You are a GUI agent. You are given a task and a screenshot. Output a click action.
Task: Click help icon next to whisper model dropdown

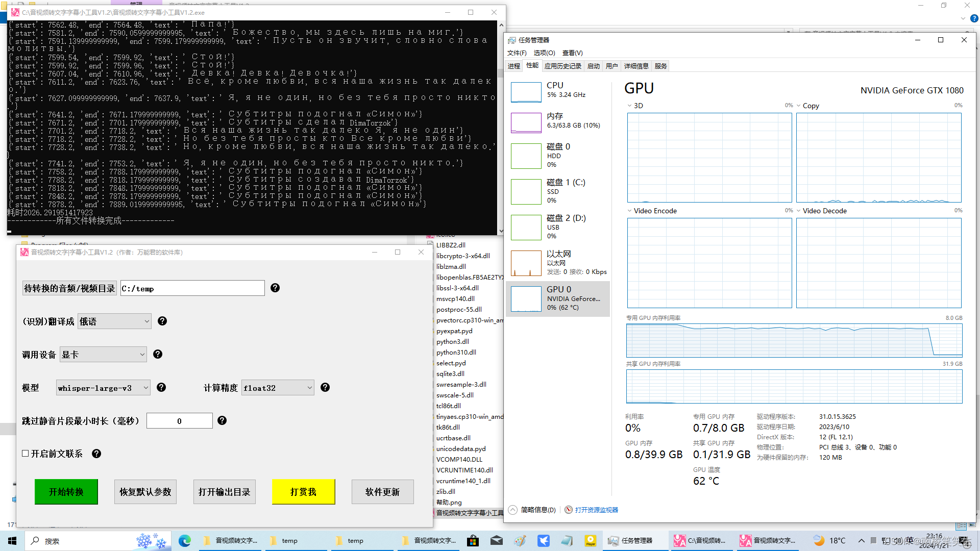[x=161, y=388]
